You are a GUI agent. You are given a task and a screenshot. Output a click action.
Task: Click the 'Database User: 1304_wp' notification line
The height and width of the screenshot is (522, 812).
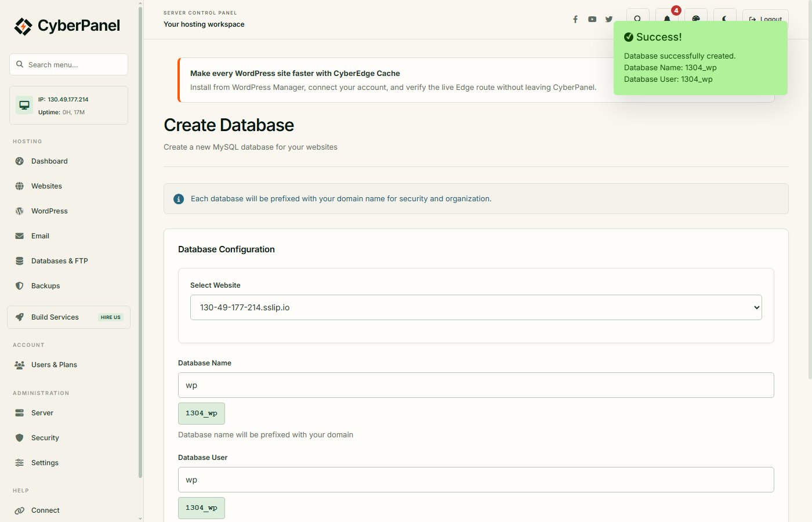(668, 79)
